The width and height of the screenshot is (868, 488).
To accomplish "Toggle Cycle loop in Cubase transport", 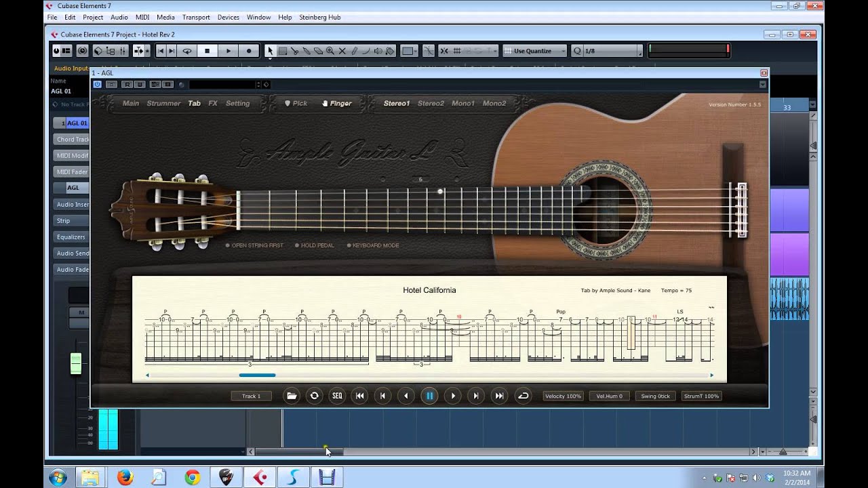I will 186,51.
